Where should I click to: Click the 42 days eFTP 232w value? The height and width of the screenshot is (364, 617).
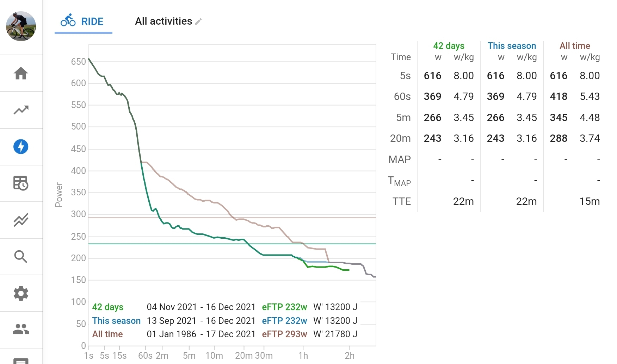point(284,307)
